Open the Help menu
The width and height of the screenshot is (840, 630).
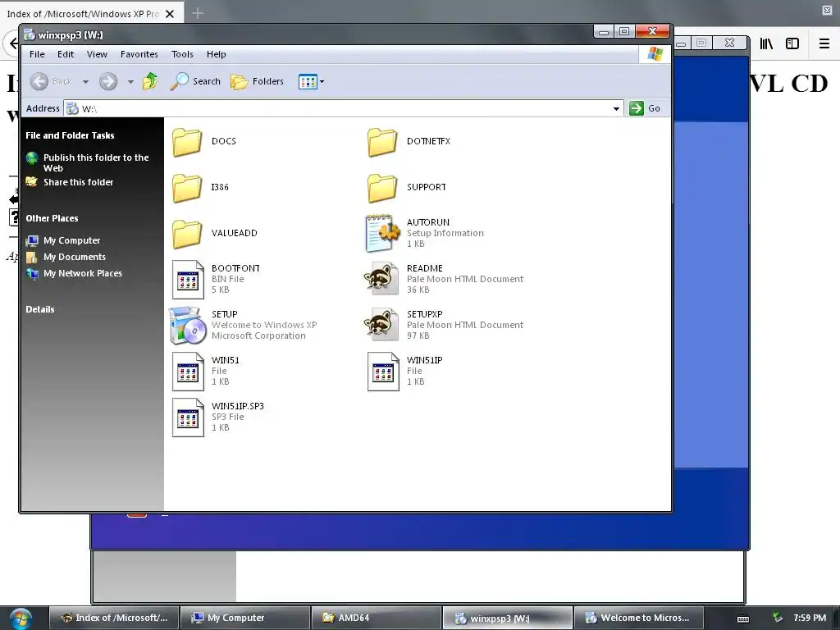coord(217,54)
